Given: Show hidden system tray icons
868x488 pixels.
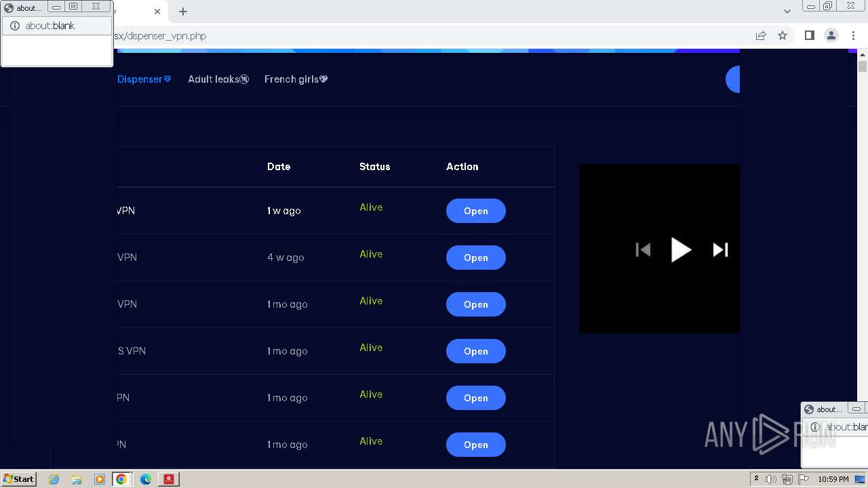Looking at the screenshot, I should pyautogui.click(x=756, y=479).
